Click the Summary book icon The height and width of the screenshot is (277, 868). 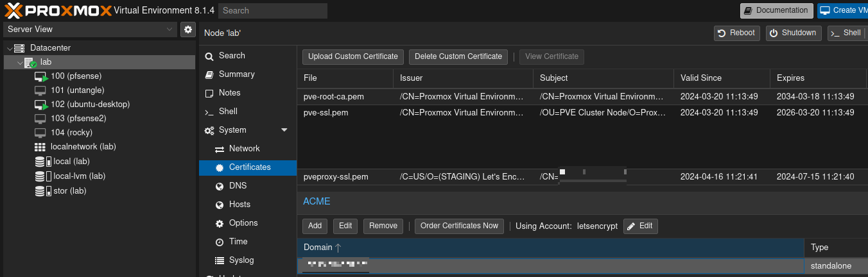209,74
